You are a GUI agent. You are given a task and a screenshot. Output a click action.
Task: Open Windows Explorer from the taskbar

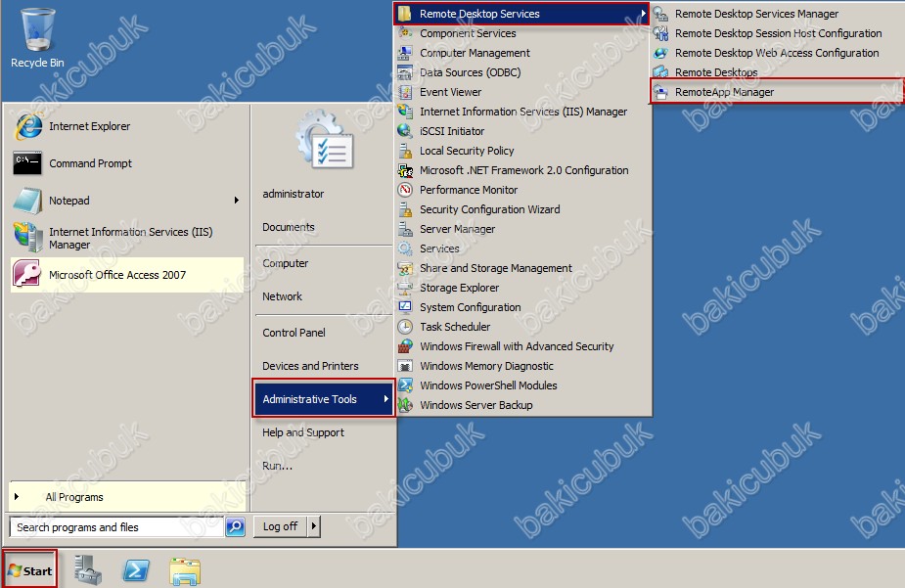(185, 570)
